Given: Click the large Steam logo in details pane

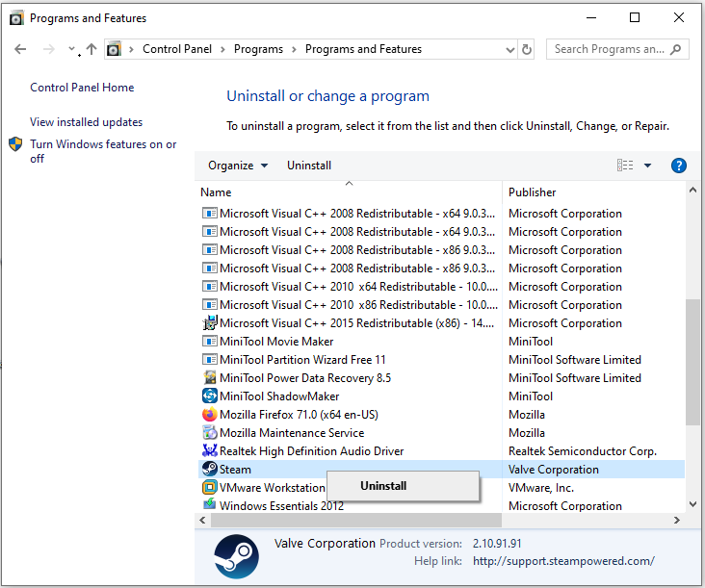Looking at the screenshot, I should point(237,556).
